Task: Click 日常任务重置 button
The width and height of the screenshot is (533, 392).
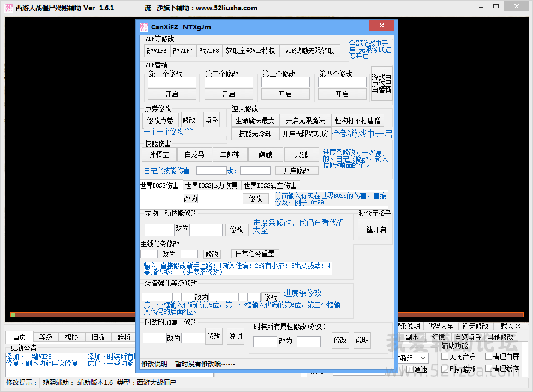Action: (255, 254)
